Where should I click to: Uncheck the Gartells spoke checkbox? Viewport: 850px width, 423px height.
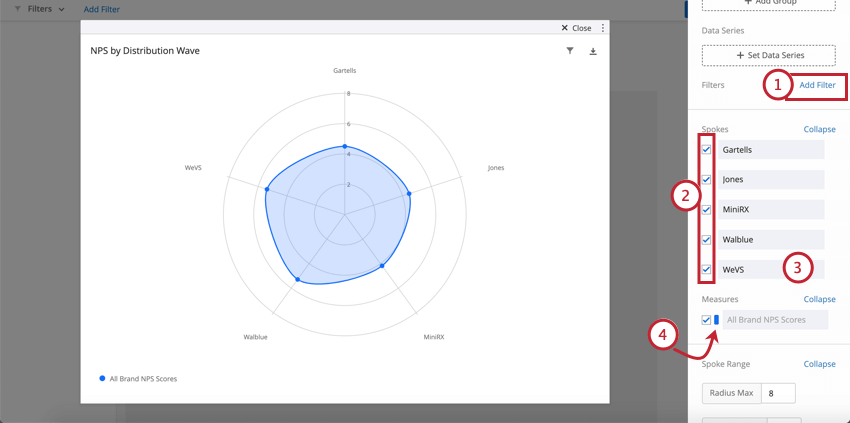(x=706, y=150)
